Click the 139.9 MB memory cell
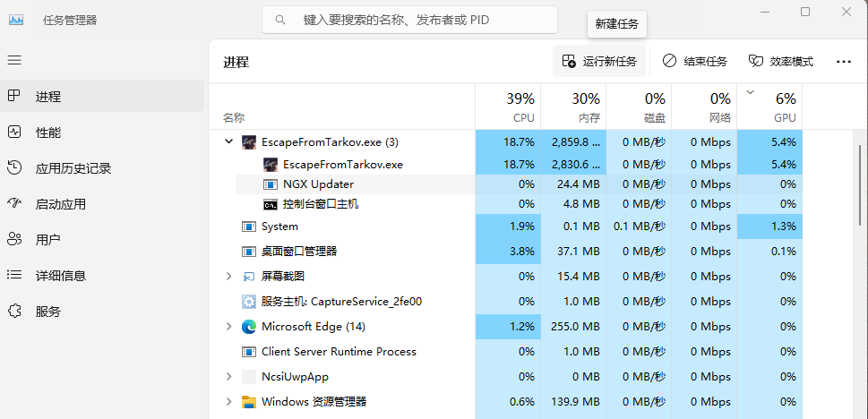 573,402
